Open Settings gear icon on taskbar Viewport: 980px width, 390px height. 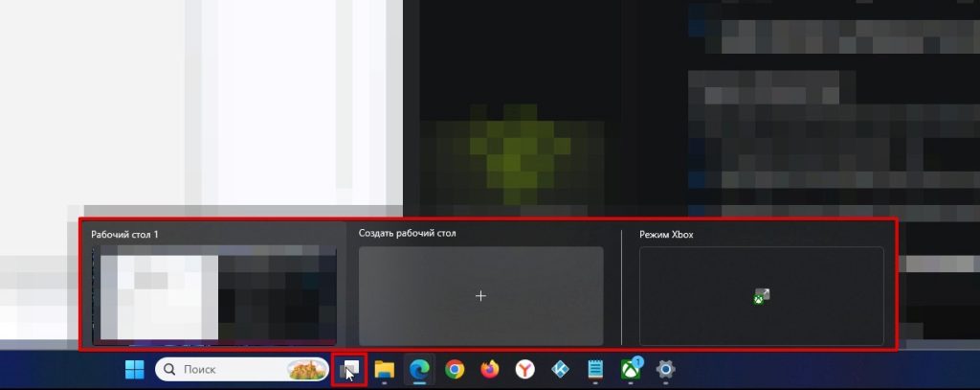[666, 370]
